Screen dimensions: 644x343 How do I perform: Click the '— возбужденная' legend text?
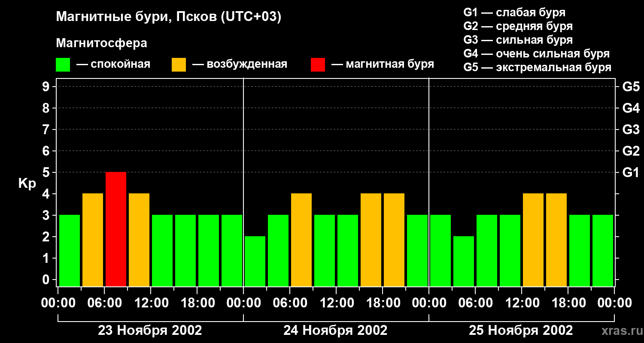click(240, 65)
